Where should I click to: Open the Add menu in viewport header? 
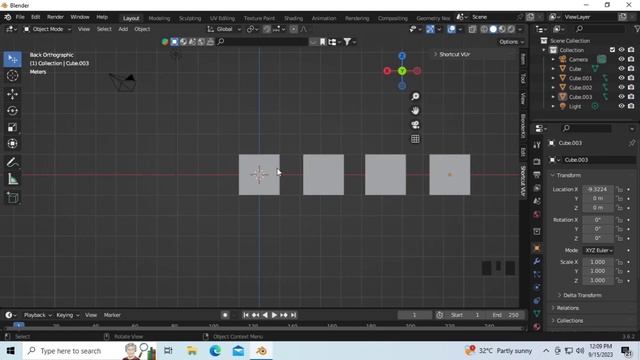coord(123,29)
